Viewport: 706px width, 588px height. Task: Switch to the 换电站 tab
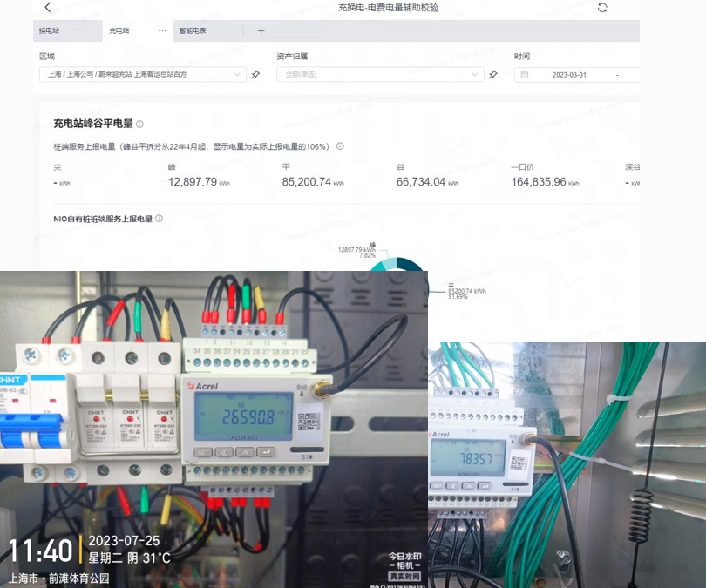67,30
